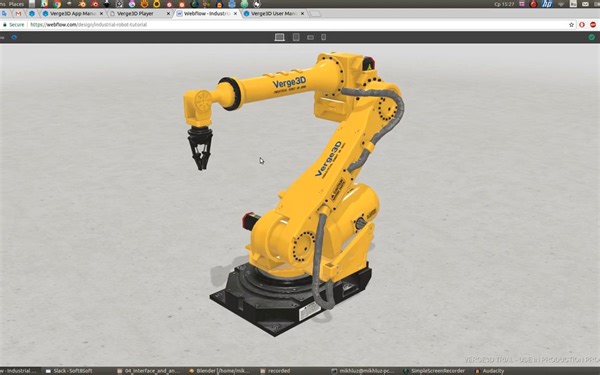Close the Verge3D App Manager tab
This screenshot has height=375, width=600.
tap(101, 13)
